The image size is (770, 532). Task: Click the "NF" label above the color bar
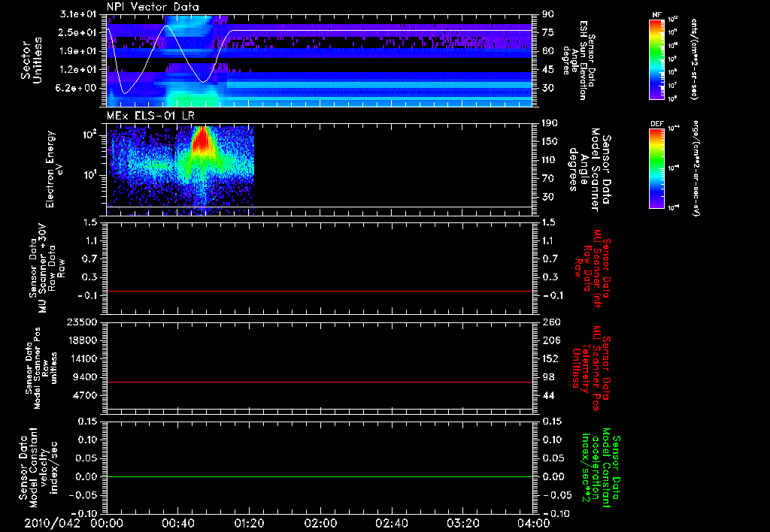pos(656,15)
